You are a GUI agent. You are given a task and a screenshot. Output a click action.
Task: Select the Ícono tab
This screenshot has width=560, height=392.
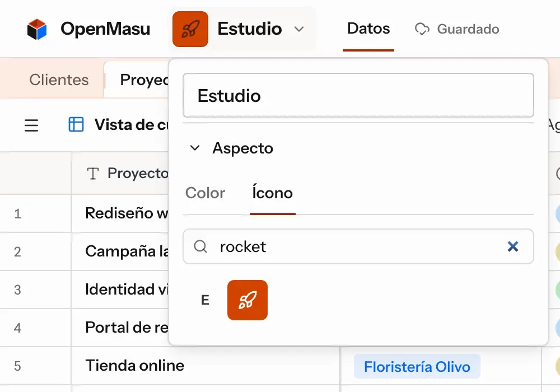click(x=273, y=193)
